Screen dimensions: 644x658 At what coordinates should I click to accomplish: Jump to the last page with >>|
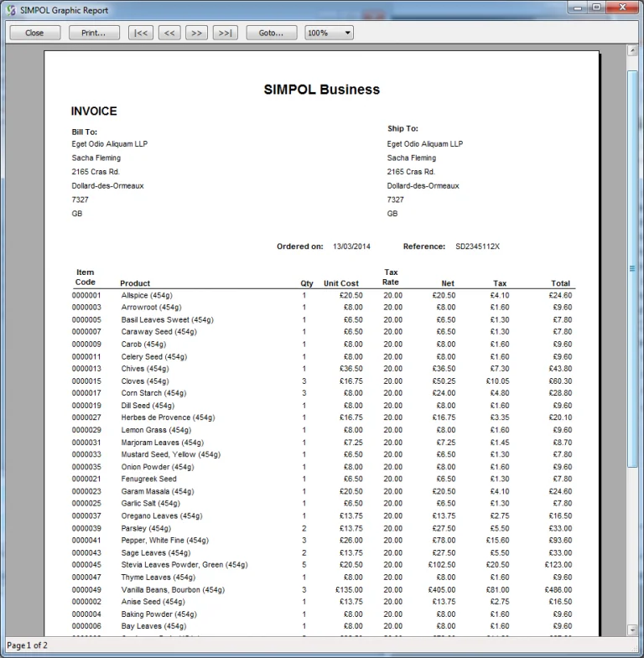click(225, 33)
